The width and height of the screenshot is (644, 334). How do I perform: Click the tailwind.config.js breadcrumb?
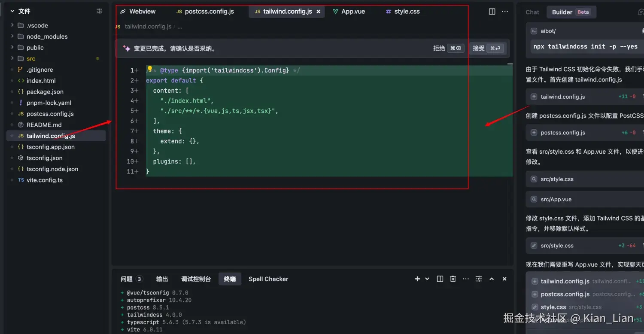[x=148, y=27]
